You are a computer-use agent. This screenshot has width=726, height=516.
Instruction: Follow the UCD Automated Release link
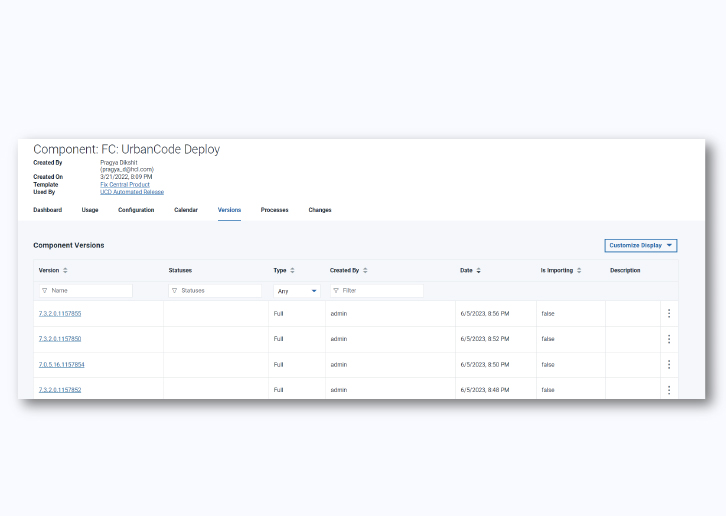131,191
